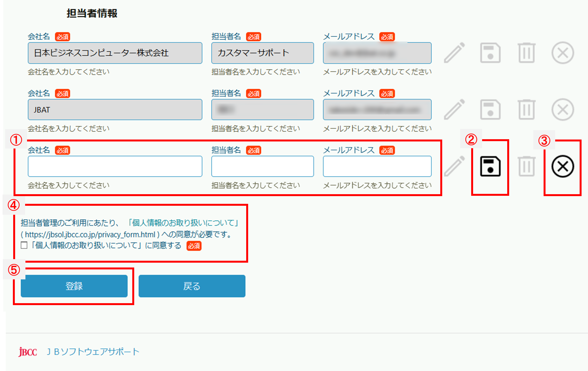Click the empty メールアドレス input field in the new row
Screen dimensions: 588x371
(377, 166)
